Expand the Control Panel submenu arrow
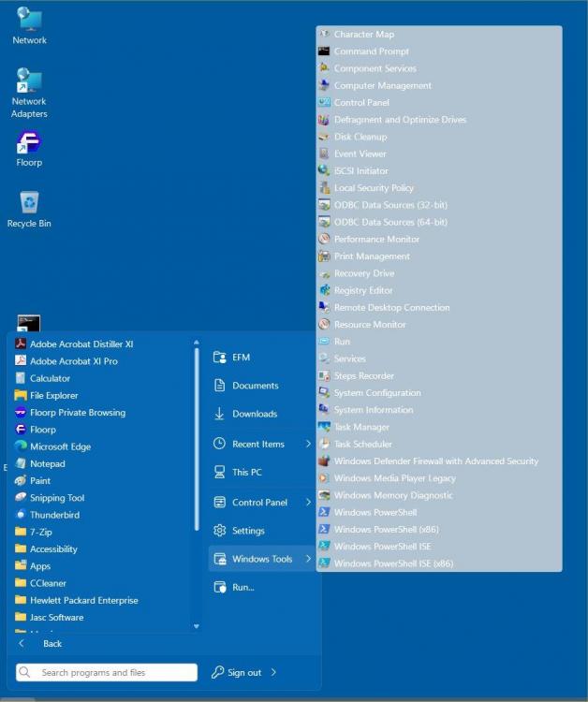 308,503
